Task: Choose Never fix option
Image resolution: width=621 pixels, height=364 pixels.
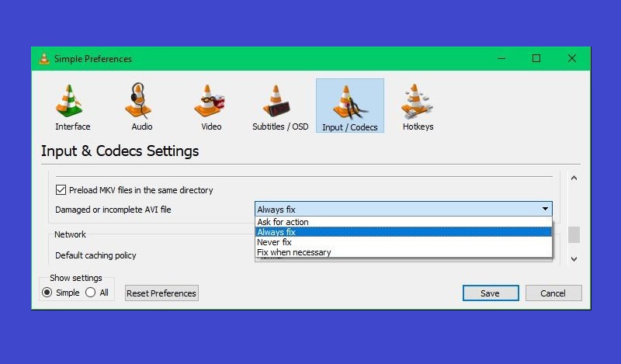Action: (x=403, y=242)
